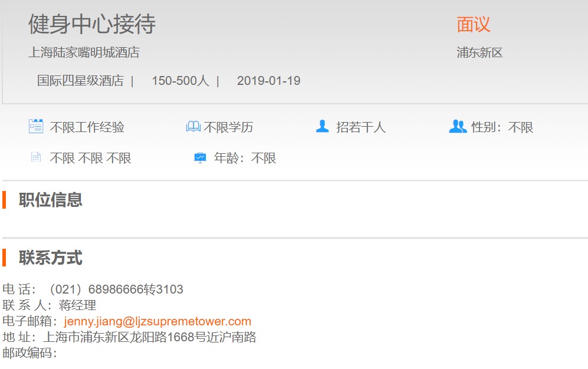
Task: Click the job title 健身中心接待
Action: click(x=92, y=24)
